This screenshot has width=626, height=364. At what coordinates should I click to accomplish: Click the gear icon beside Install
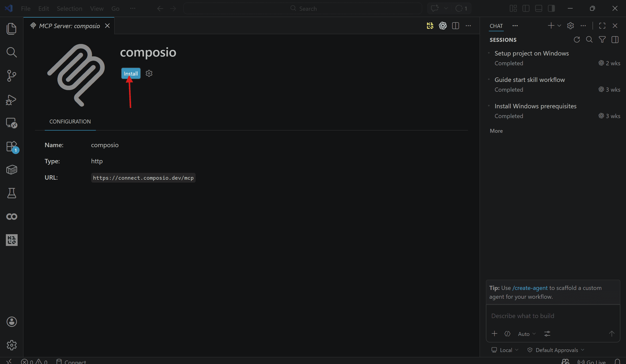pyautogui.click(x=149, y=74)
